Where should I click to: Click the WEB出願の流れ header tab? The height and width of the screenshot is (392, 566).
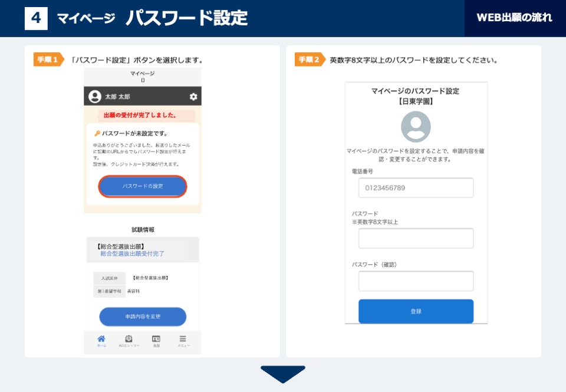click(515, 18)
